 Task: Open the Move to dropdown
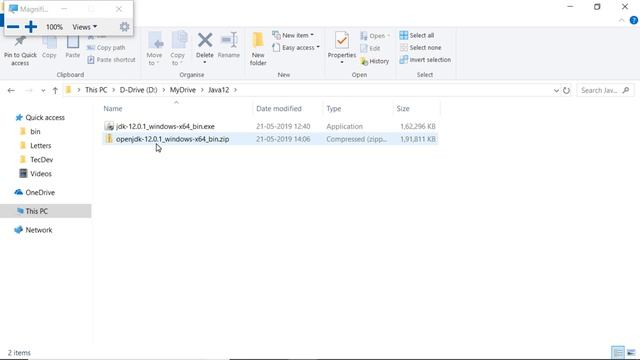click(154, 48)
